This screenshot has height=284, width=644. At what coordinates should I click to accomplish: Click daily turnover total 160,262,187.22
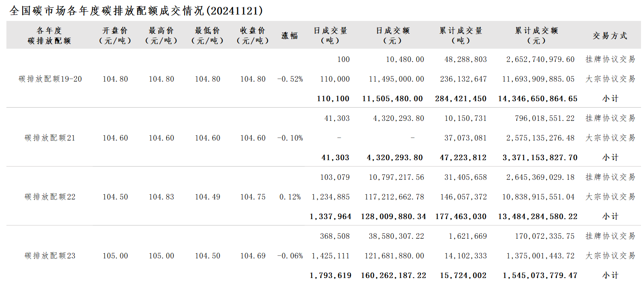coord(394,275)
